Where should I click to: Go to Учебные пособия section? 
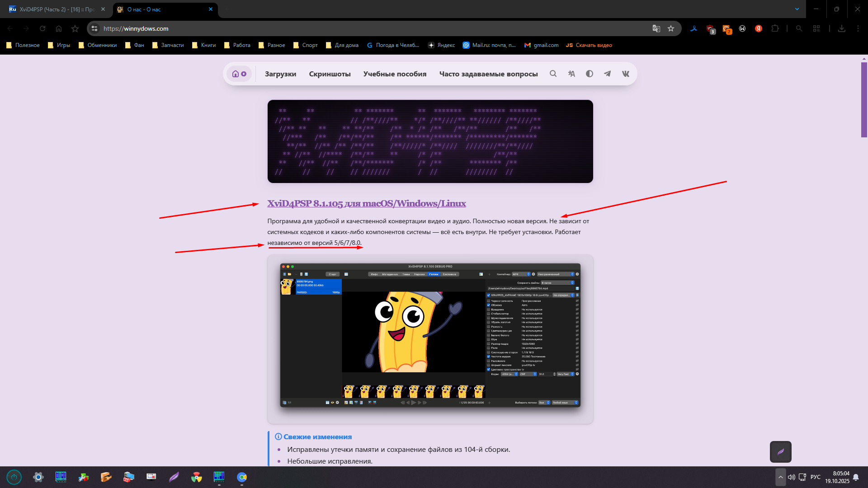coord(395,74)
